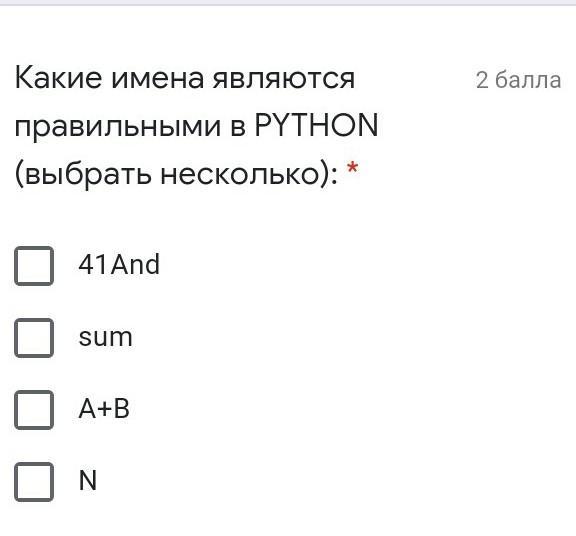This screenshot has width=576, height=536.
Task: Click the word PYTHON in question
Action: click(316, 125)
